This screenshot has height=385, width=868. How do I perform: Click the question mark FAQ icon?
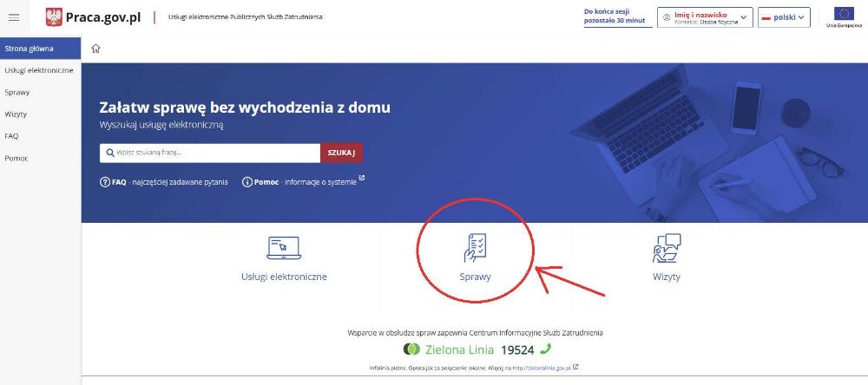[x=105, y=182]
